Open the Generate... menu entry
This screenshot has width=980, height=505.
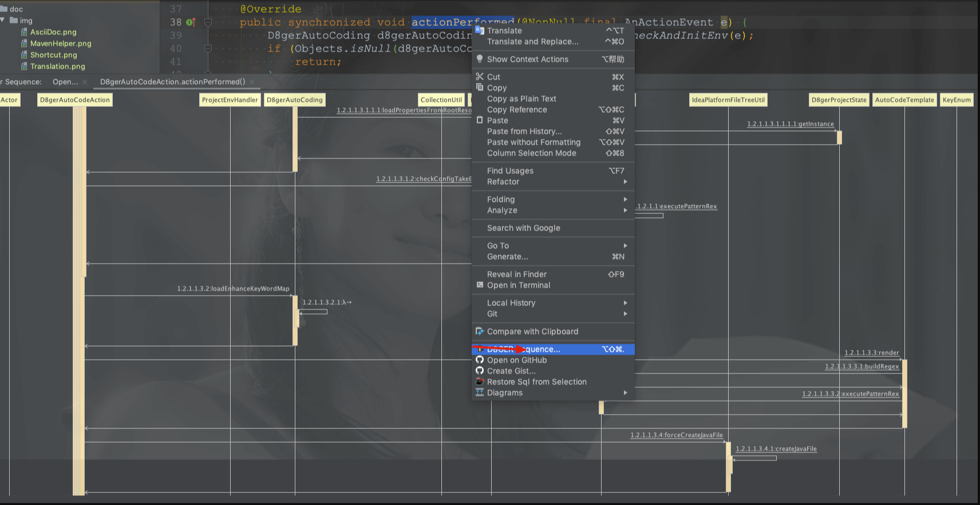tap(553, 257)
